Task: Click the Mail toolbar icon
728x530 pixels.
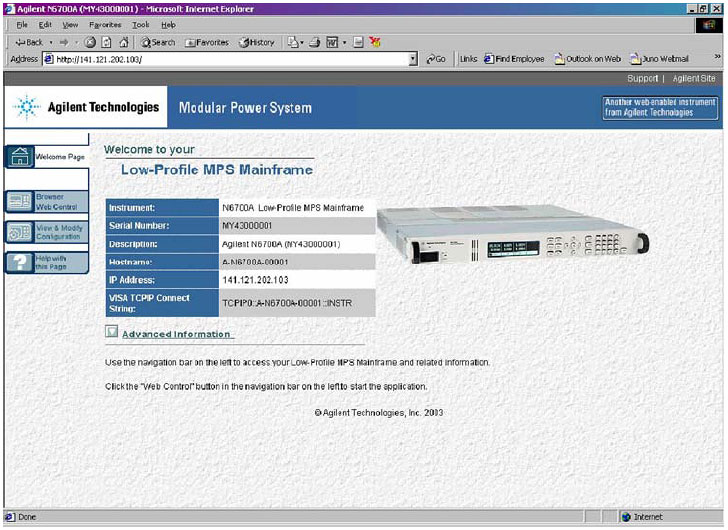Action: [x=293, y=42]
